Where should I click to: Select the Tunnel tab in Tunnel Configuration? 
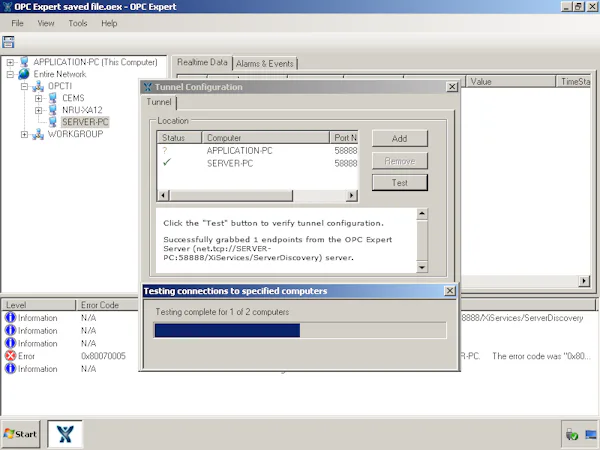(159, 102)
